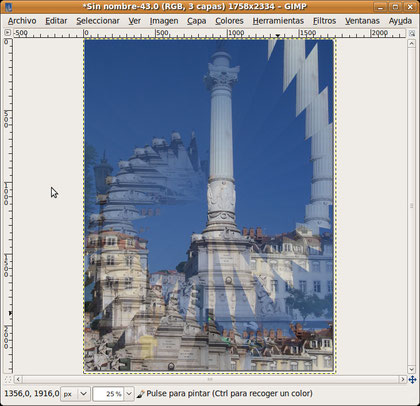420x406 pixels.
Task: Click vertical scrollbar down arrow
Action: 412,369
